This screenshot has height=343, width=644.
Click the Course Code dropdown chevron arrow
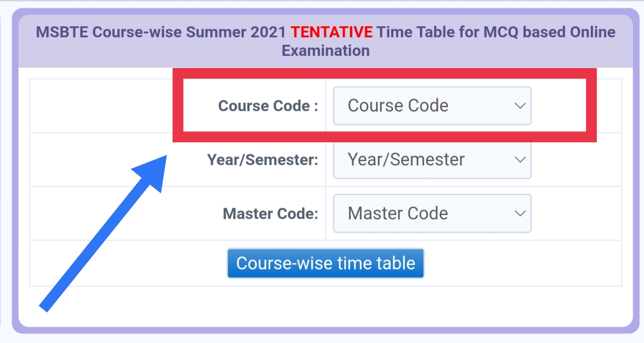520,106
